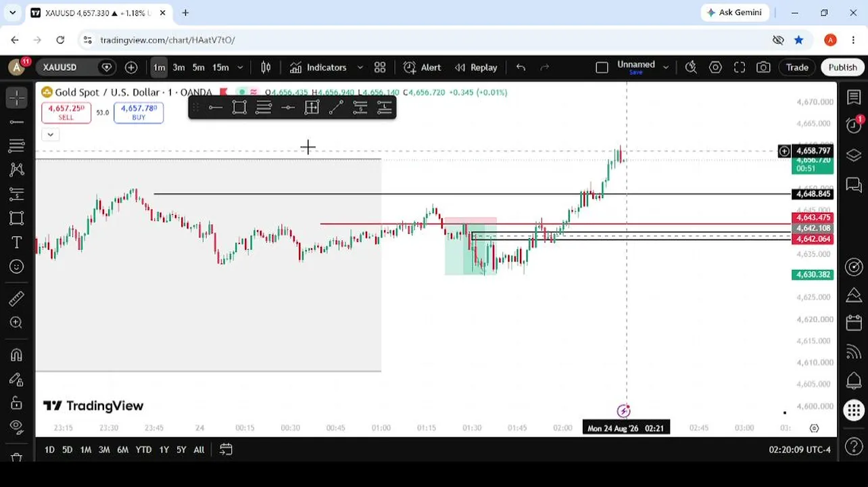
Task: Click the 02:20:09 UTC-4 timezone clock
Action: tap(800, 449)
